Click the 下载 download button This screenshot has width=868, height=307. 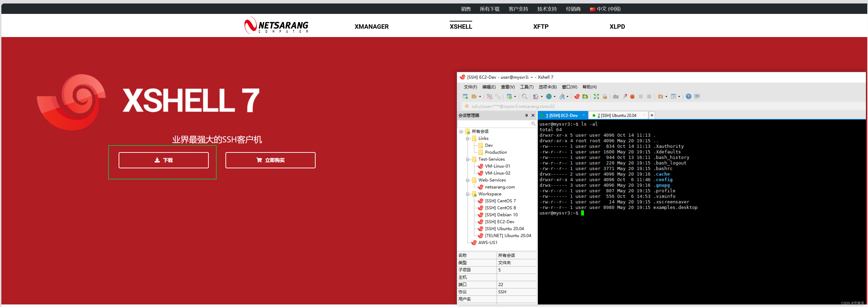click(163, 160)
